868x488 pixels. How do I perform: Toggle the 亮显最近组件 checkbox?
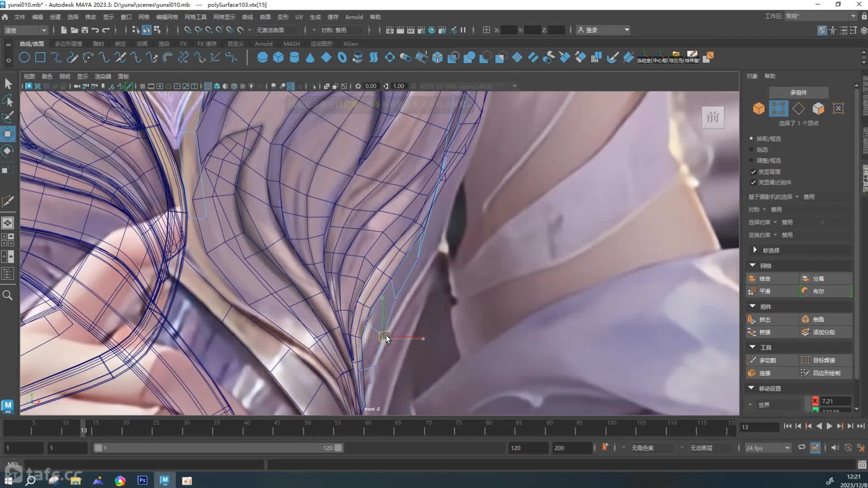[x=753, y=182]
